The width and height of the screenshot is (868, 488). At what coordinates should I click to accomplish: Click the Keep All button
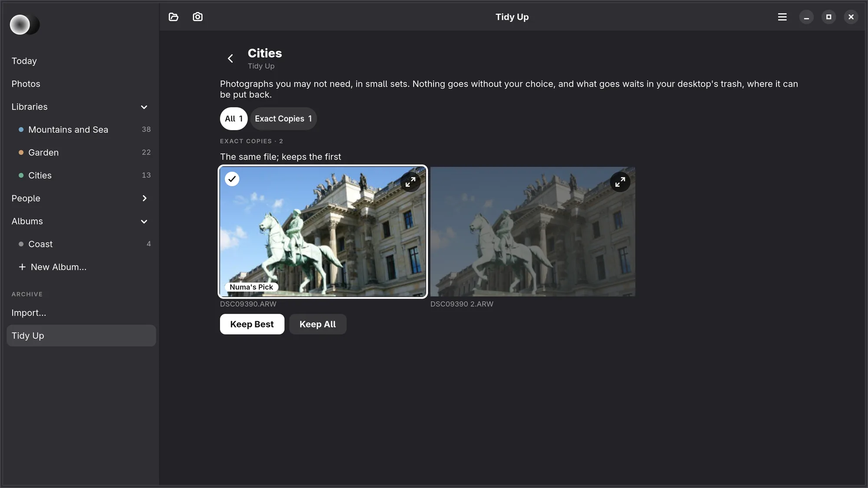(318, 324)
